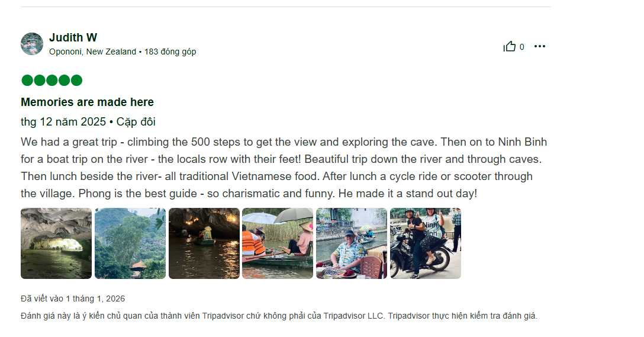This screenshot has height=337, width=644.
Task: Click the first green rating bubble
Action: tap(27, 81)
